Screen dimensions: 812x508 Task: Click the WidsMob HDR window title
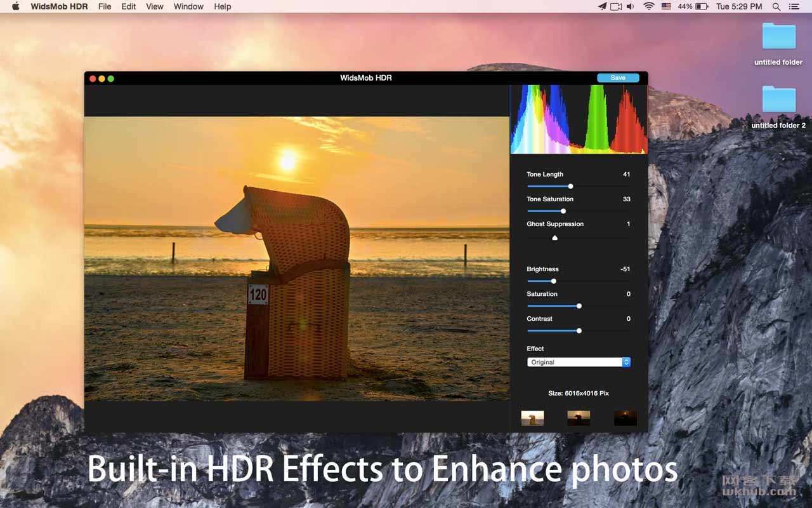366,77
